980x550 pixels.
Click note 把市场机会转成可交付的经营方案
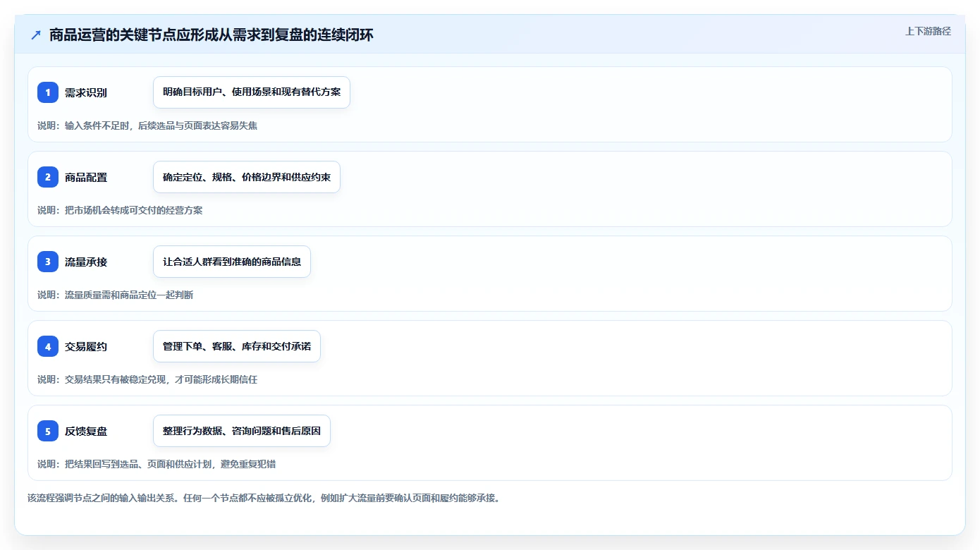(120, 210)
